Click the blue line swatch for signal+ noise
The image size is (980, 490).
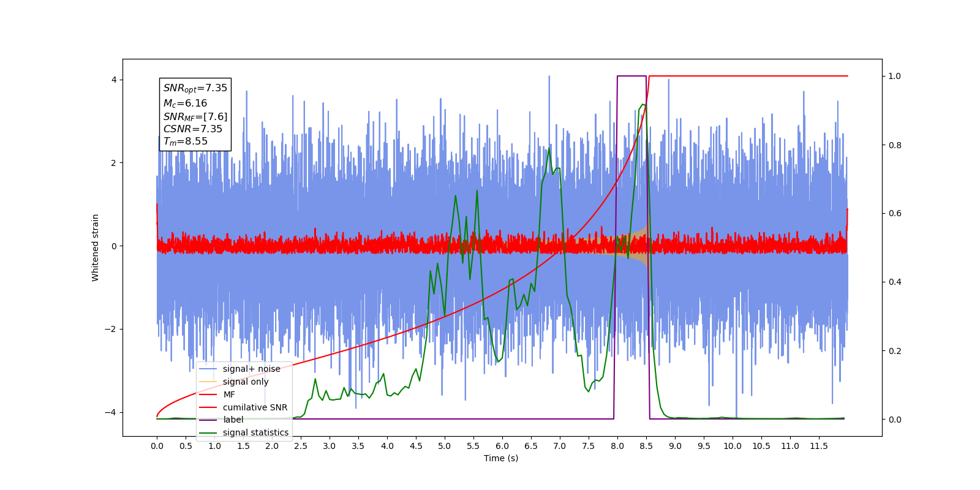coord(208,369)
